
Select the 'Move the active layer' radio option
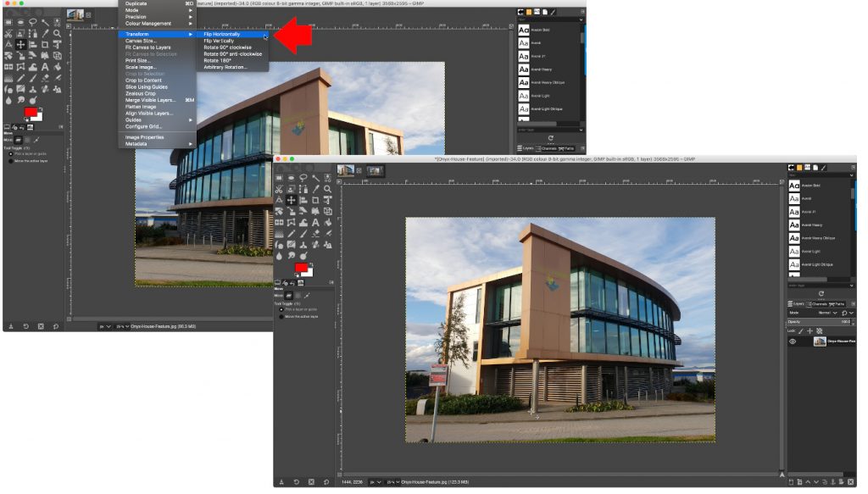coord(282,315)
